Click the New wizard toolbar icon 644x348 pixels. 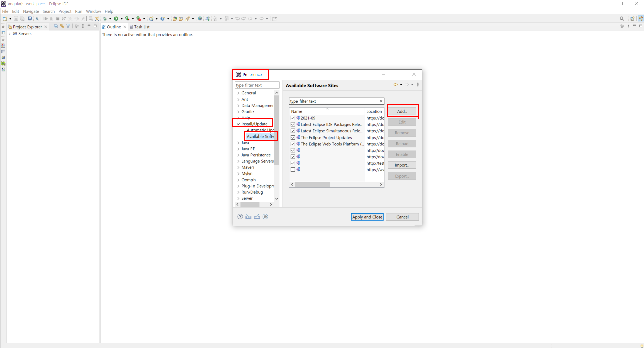click(x=5, y=18)
